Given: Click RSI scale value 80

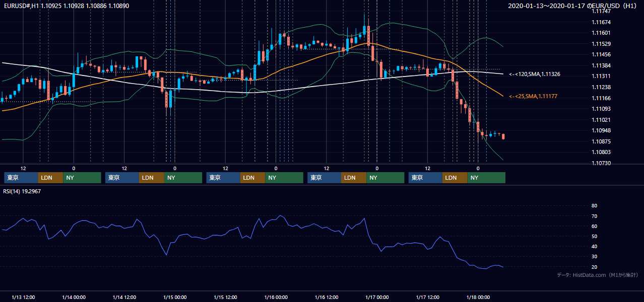Looking at the screenshot, I should (594, 206).
